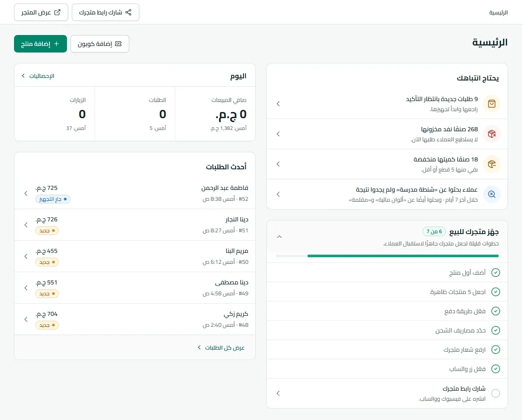The image size is (522, 420).
Task: Click step text فعّل زر واتساب
Action: [x=467, y=369]
